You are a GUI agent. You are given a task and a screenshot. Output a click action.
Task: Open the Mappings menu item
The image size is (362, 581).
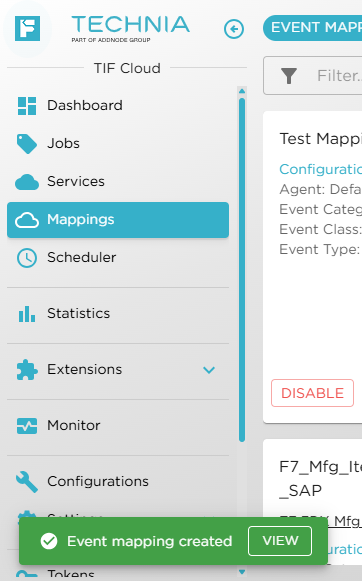[118, 220]
